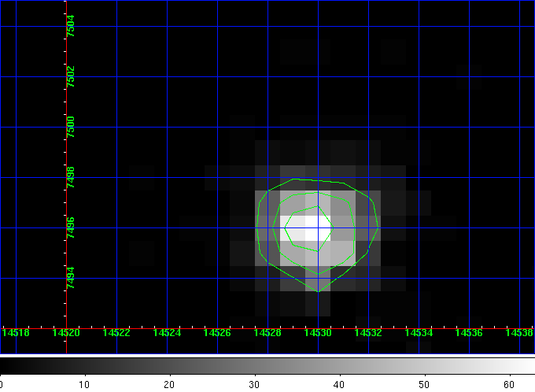Click x-axis label 14518
535x392 pixels.
pyautogui.click(x=16, y=333)
